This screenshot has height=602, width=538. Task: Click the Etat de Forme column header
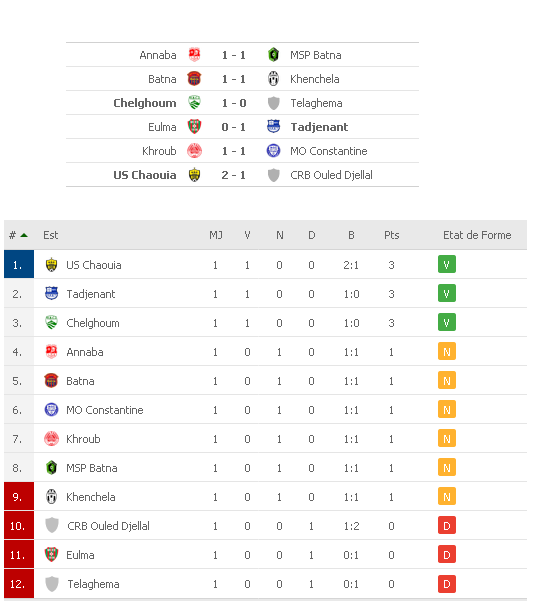point(477,235)
